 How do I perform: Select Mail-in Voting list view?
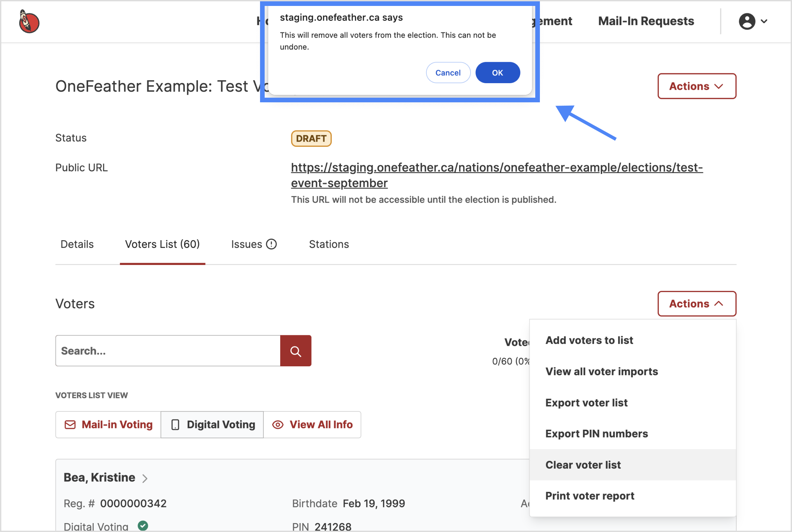tap(108, 425)
